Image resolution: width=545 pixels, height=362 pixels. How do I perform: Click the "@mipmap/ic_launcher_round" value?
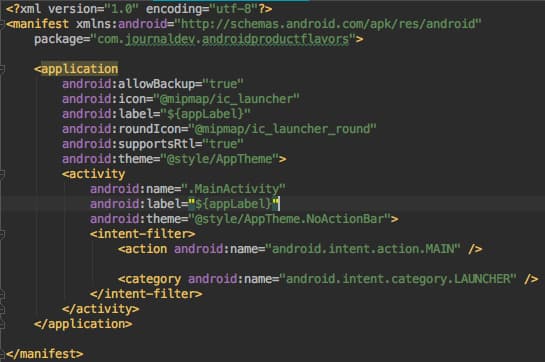tap(282, 129)
